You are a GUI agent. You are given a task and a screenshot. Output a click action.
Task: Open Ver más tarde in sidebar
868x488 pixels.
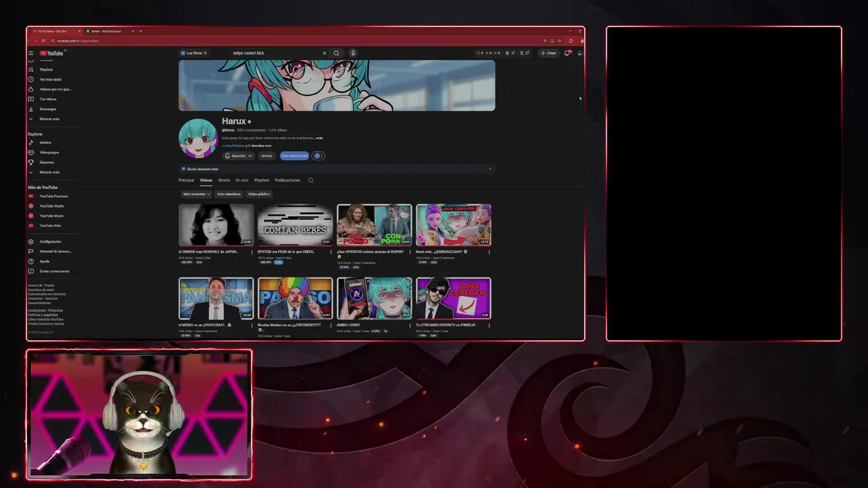pyautogui.click(x=50, y=79)
